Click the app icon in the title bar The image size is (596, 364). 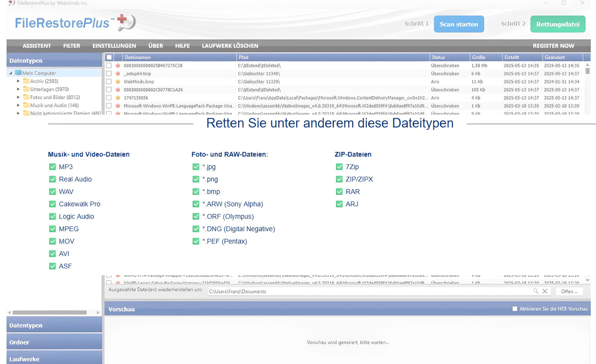point(11,3)
